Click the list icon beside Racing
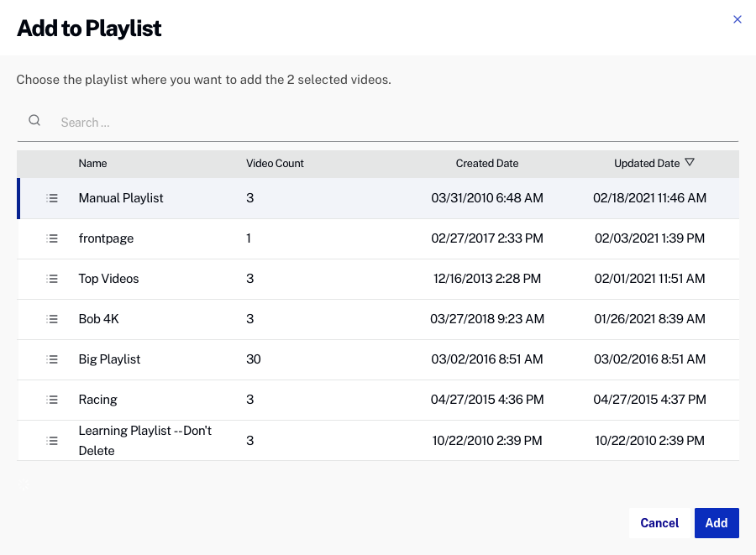This screenshot has height=555, width=756. point(52,400)
